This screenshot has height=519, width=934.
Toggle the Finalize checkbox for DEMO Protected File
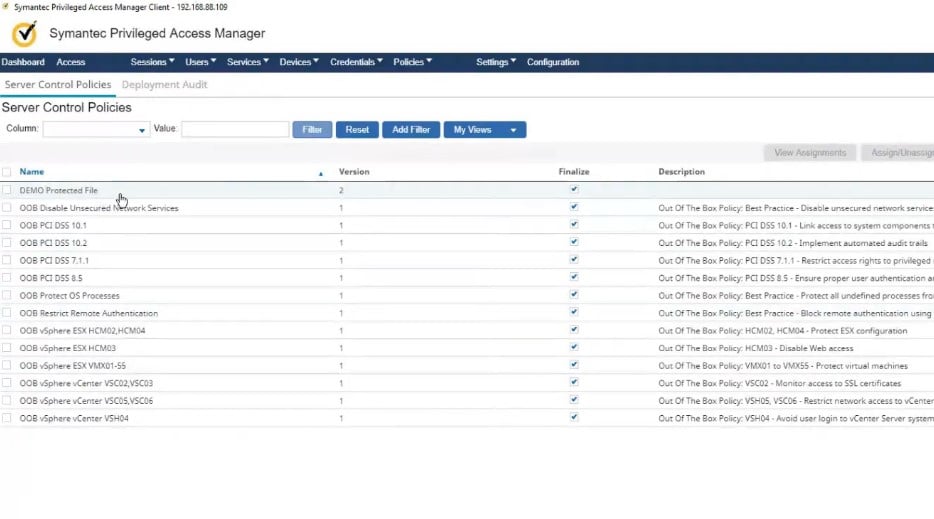pos(574,189)
